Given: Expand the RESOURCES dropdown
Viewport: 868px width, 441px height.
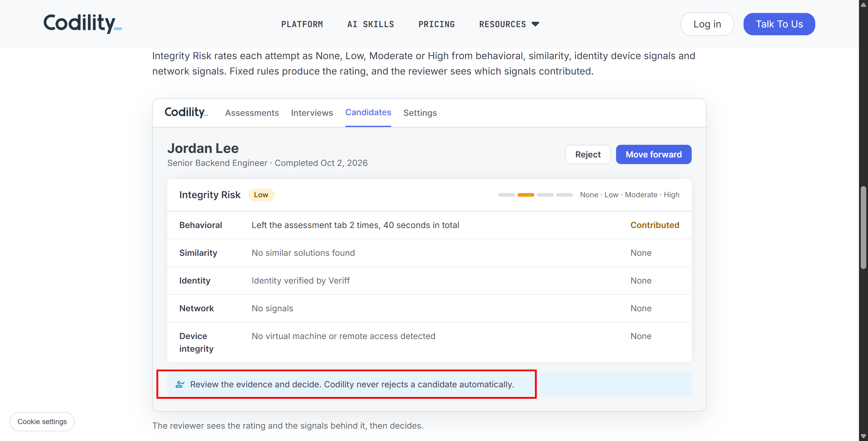Looking at the screenshot, I should pos(509,24).
